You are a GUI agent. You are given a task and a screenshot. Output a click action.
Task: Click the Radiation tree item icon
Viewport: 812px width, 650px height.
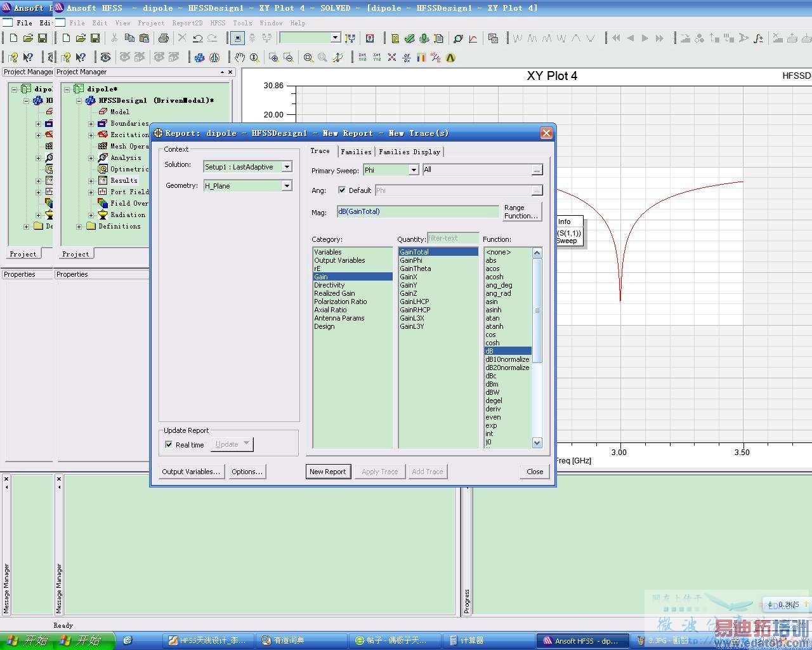coord(103,215)
